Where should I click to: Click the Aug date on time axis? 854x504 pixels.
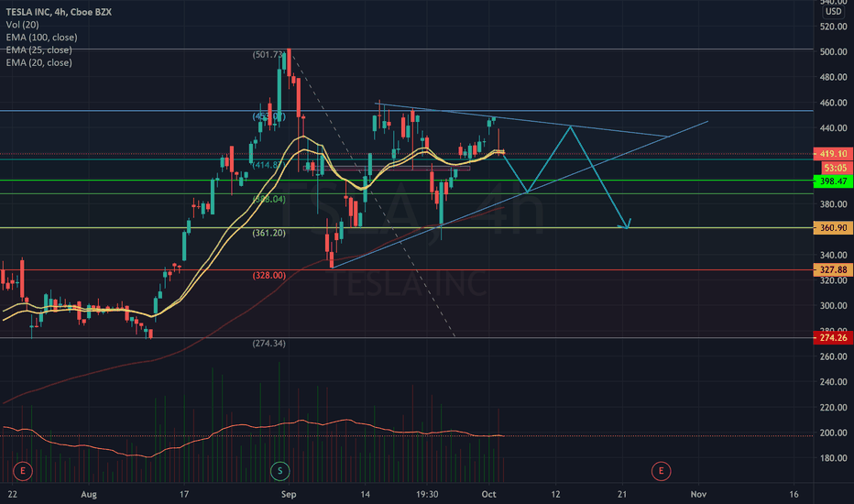(x=89, y=494)
